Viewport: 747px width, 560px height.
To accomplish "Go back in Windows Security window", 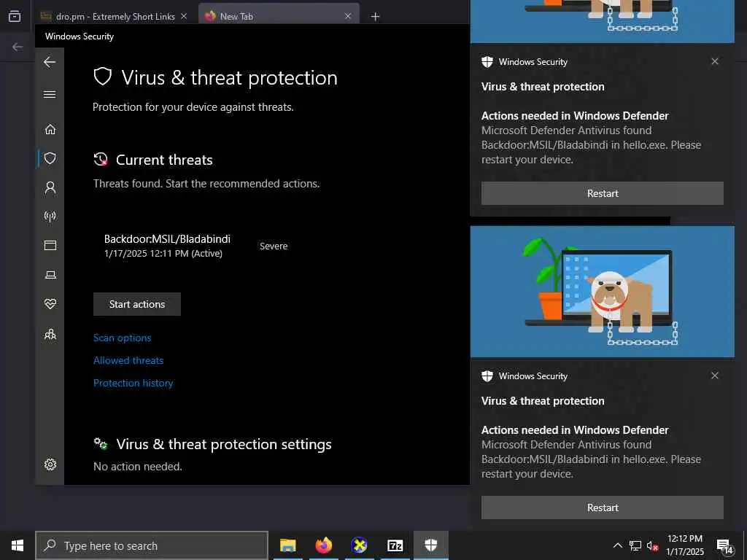I will pos(50,62).
